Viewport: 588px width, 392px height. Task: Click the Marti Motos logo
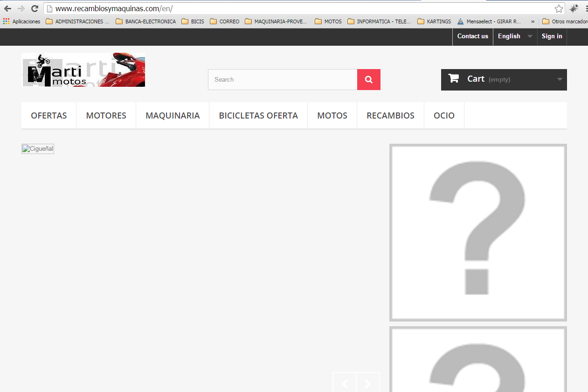coord(83,70)
